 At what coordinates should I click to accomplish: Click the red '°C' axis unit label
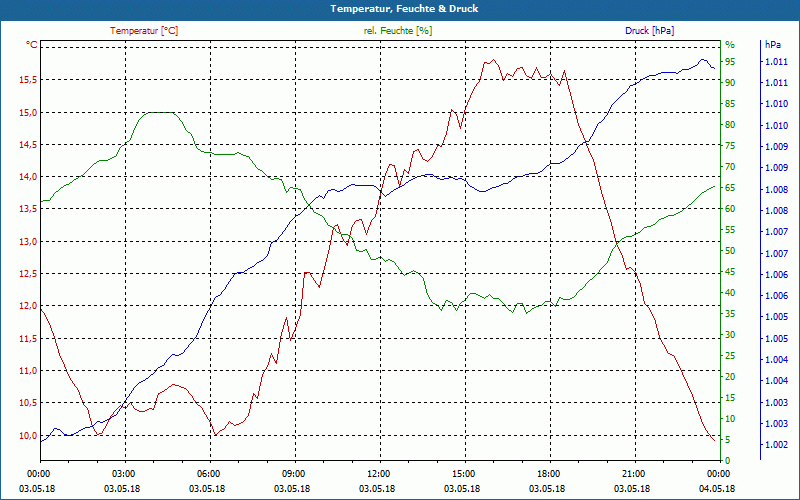(32, 45)
